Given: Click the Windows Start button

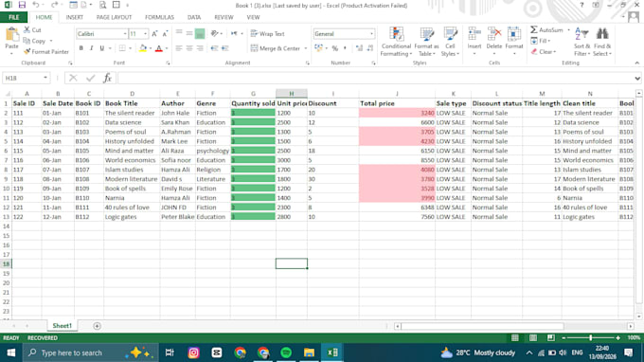Looking at the screenshot, I should [11, 353].
